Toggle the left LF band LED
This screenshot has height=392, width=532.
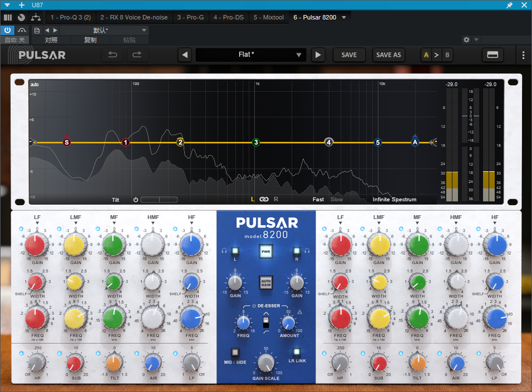point(21,229)
